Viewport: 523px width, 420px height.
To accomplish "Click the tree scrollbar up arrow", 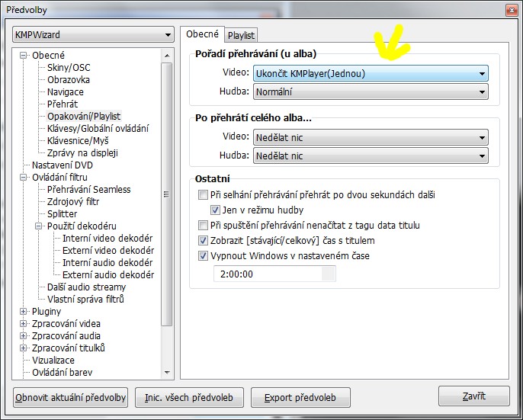I will pos(167,55).
